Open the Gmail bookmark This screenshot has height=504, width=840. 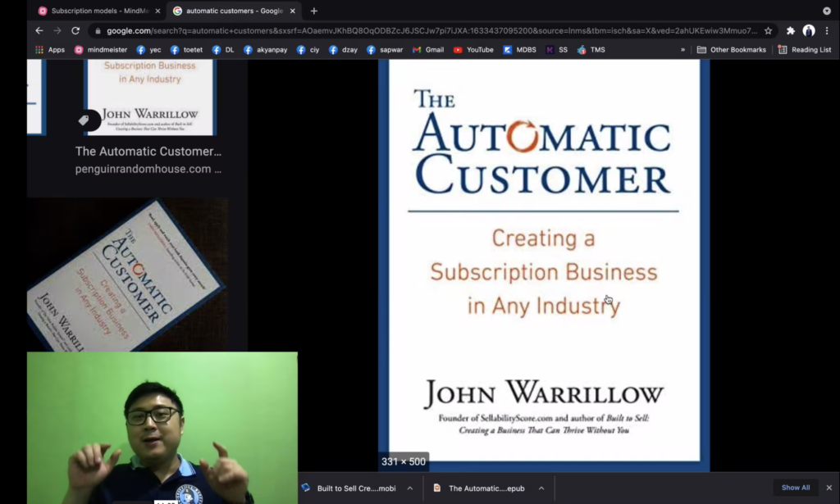pos(428,50)
